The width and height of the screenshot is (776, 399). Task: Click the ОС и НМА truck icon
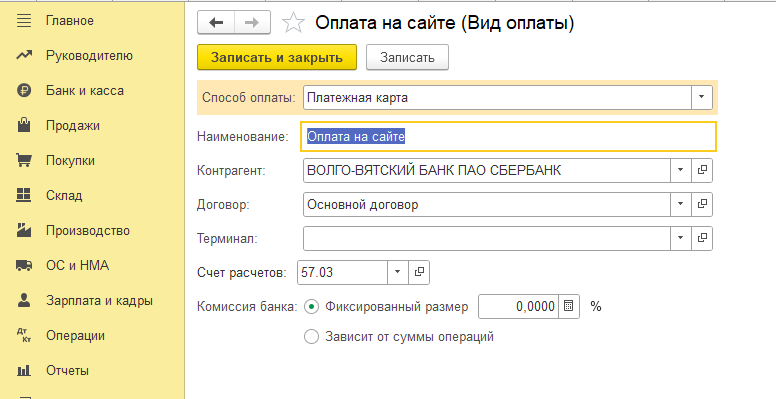point(24,265)
